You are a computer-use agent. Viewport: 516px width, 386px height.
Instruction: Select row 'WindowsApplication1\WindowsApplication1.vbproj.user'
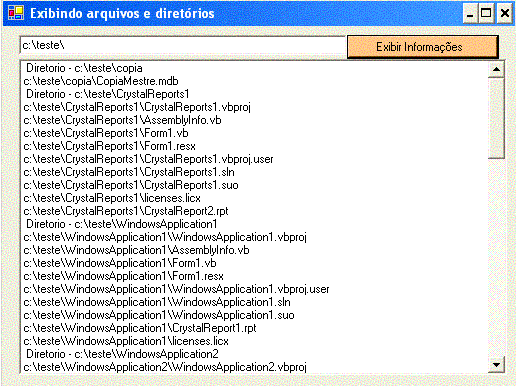255,289
